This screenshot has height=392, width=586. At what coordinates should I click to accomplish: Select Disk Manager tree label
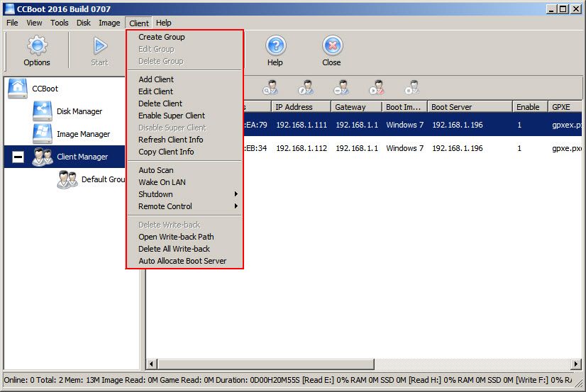[x=79, y=111]
